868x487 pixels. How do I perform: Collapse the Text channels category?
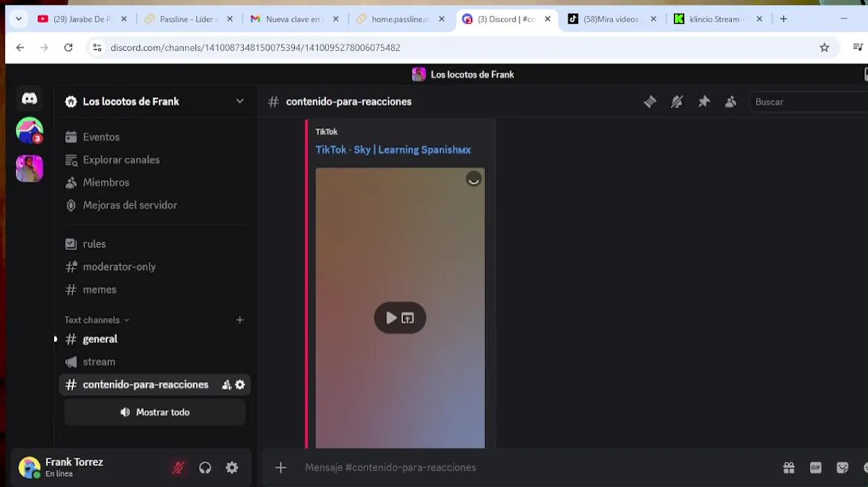[97, 320]
